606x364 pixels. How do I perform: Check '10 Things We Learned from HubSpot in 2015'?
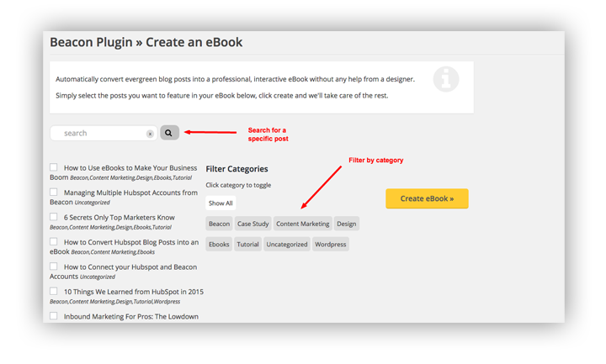click(x=53, y=291)
